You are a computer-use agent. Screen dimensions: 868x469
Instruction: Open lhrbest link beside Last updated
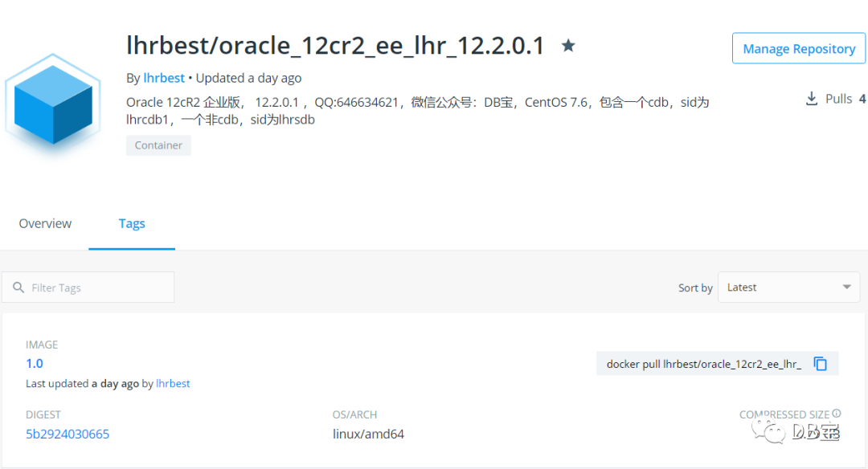coord(173,383)
